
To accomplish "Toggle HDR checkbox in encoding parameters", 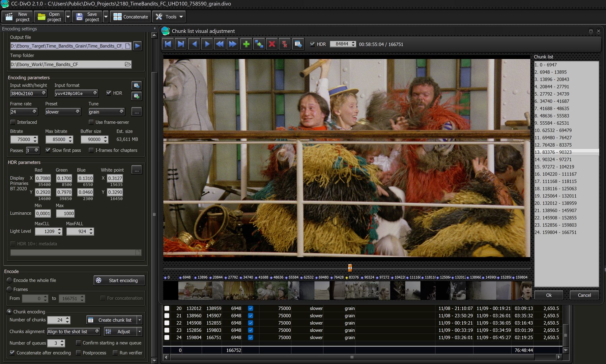I will pyautogui.click(x=109, y=93).
